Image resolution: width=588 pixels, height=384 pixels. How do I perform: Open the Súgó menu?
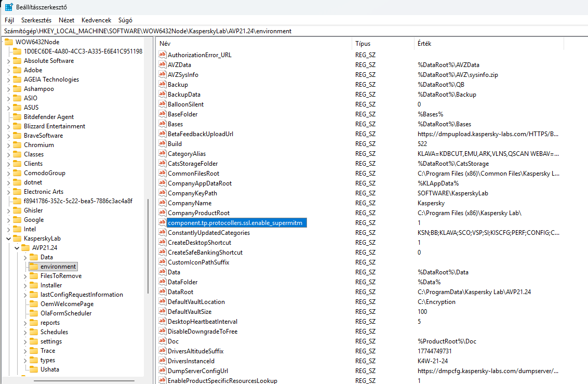coord(125,20)
